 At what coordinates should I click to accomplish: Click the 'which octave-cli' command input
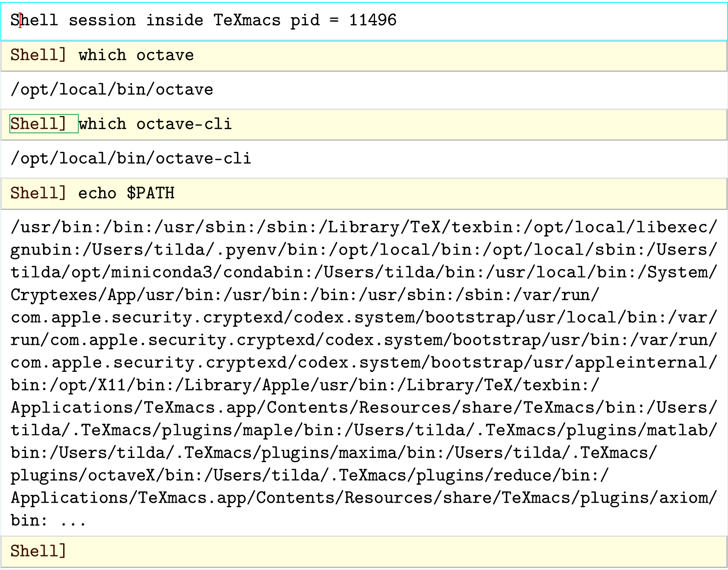pyautogui.click(x=155, y=124)
